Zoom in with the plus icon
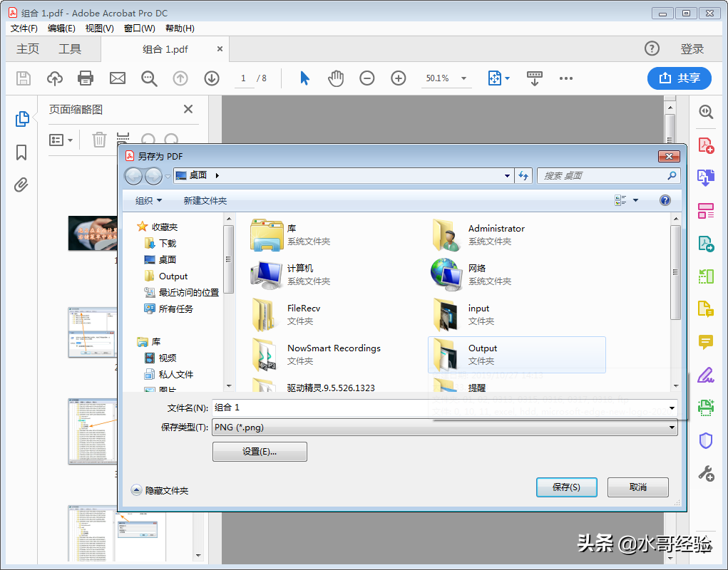Viewport: 728px width, 570px height. point(399,78)
